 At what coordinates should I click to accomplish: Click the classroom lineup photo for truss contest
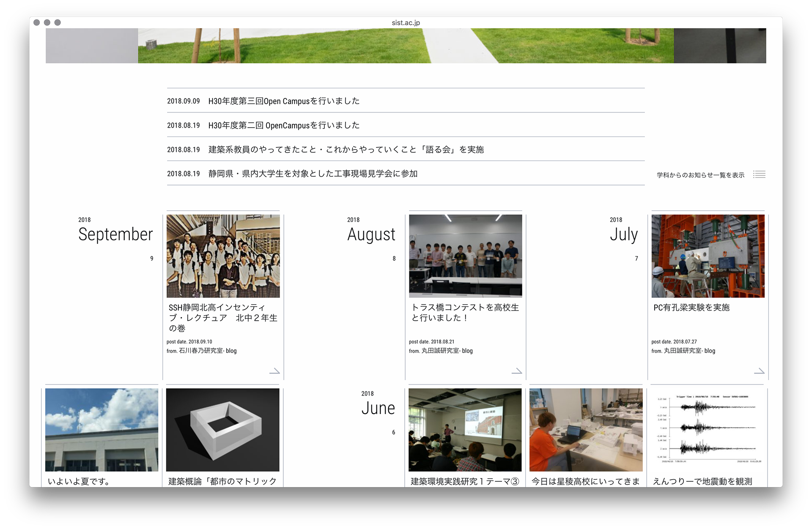(x=465, y=256)
